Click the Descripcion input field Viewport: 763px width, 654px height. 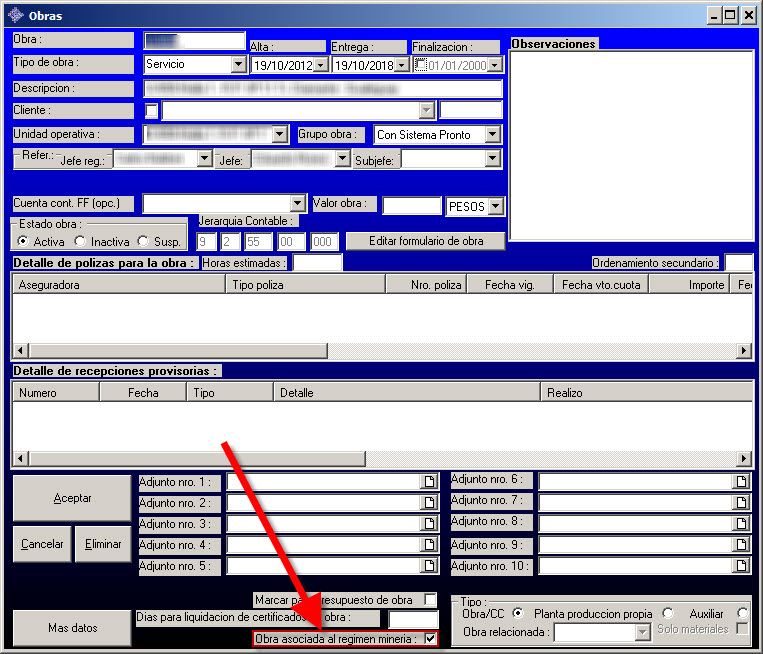point(322,88)
